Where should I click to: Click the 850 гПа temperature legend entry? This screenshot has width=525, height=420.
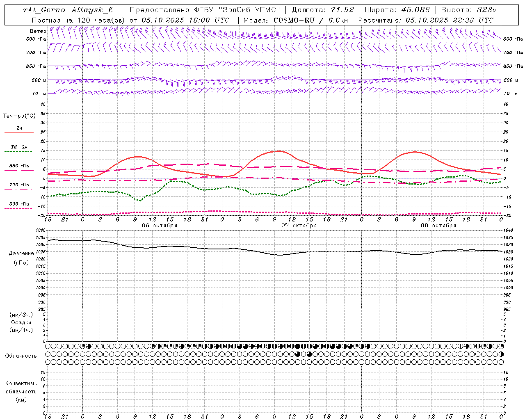[x=19, y=166]
